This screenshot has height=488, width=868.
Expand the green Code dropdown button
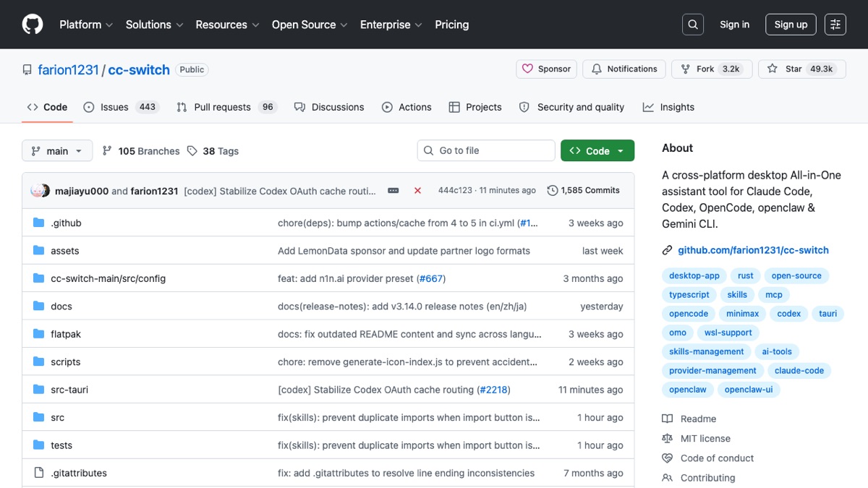(597, 151)
